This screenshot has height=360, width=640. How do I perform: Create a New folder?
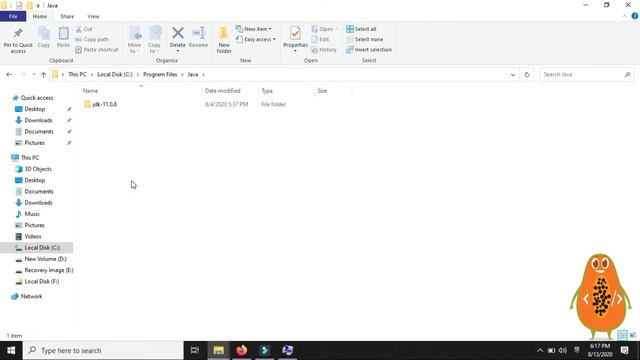point(224,40)
